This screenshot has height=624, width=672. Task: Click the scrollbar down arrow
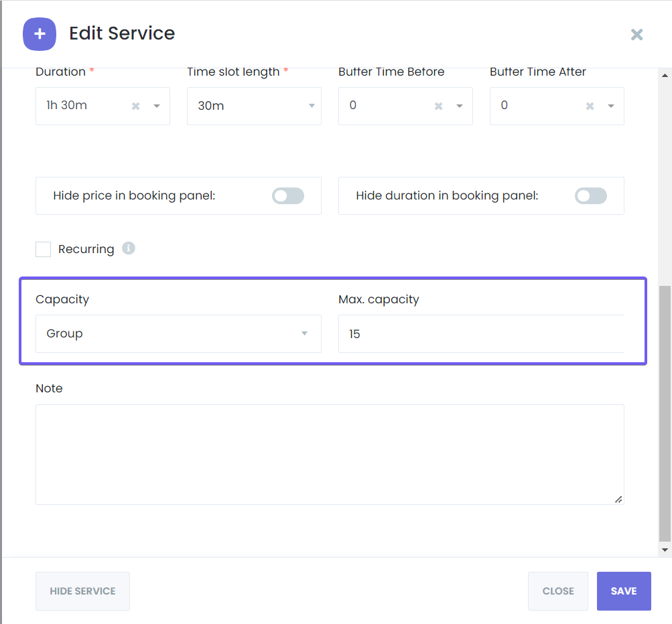point(665,549)
